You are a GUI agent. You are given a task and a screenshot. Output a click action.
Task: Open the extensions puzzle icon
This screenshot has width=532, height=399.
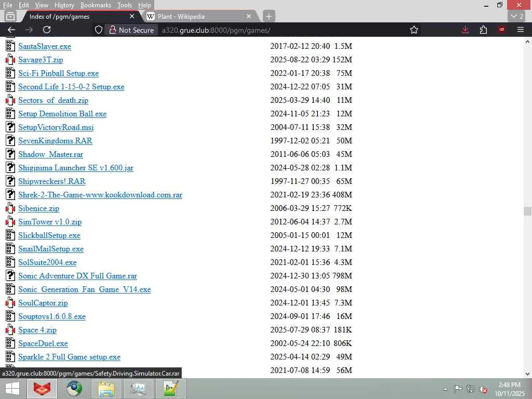pos(484,30)
